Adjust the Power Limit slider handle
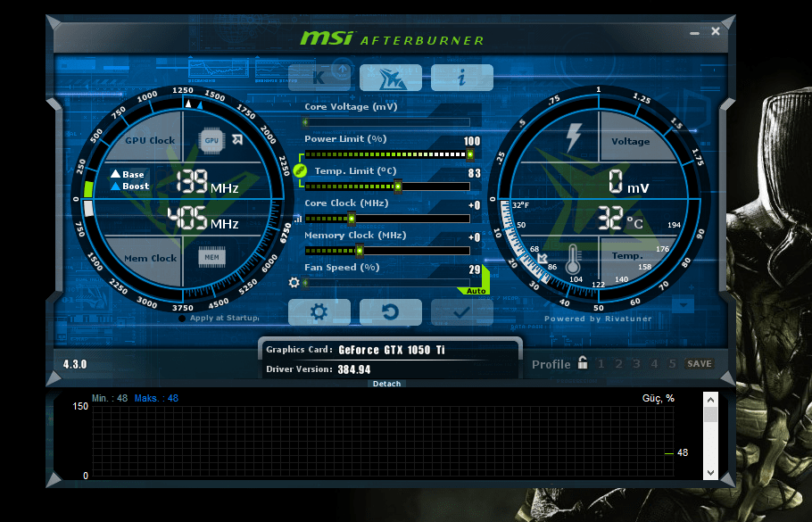 coord(469,154)
